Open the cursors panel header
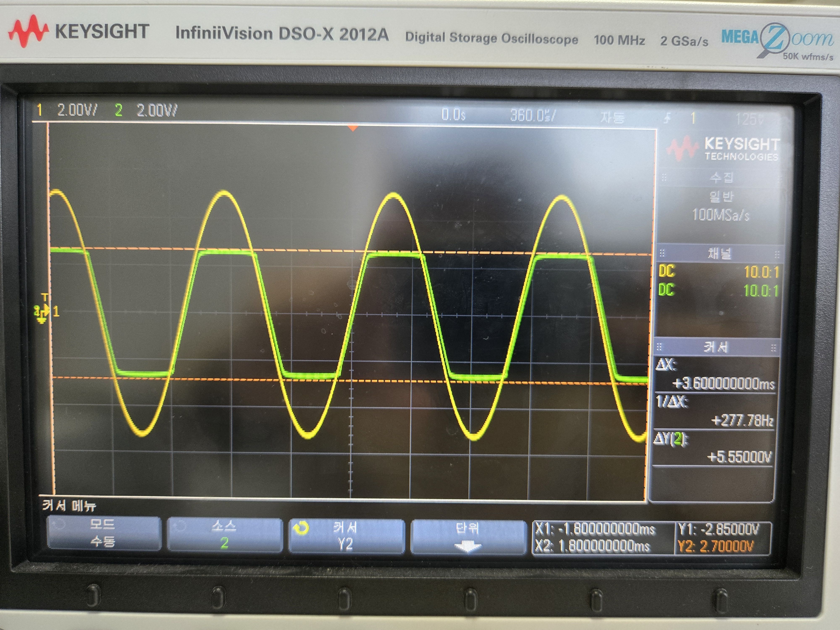840x630 pixels. pyautogui.click(x=716, y=347)
